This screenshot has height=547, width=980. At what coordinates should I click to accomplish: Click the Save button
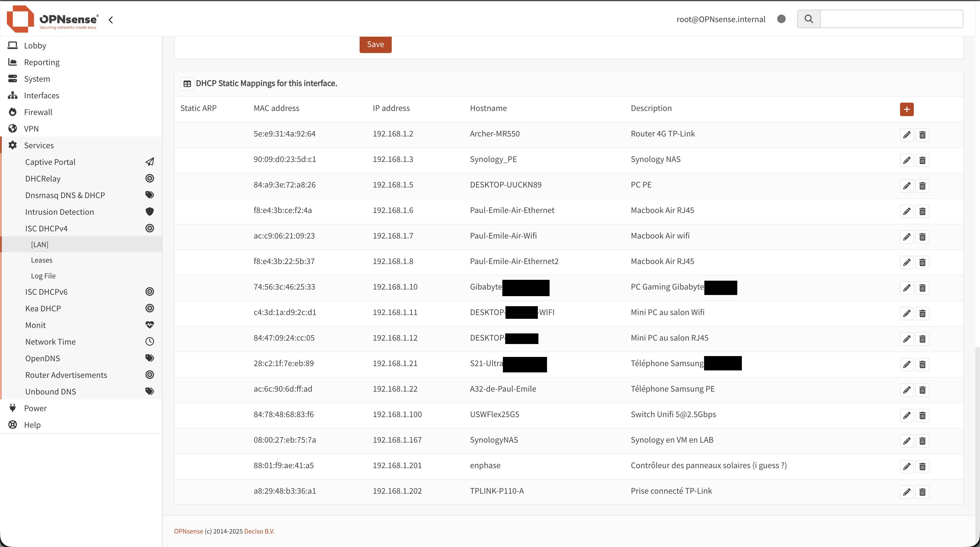point(375,44)
